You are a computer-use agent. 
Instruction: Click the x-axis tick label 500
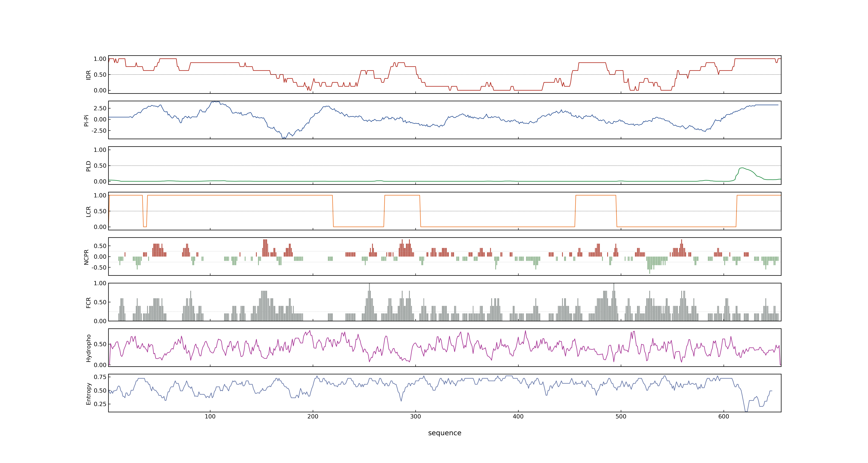pos(621,416)
